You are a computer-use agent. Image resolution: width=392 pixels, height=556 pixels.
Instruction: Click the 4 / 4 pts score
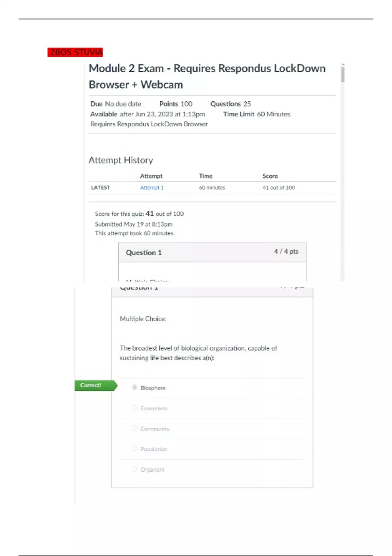tap(286, 252)
